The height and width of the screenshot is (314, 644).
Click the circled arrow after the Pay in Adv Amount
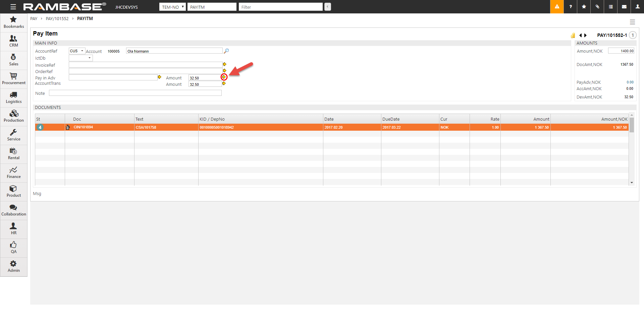[x=224, y=77]
